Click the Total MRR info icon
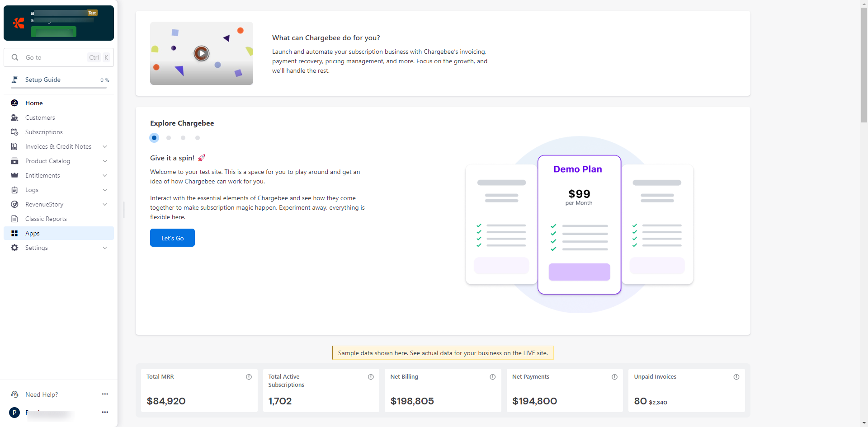This screenshot has width=868, height=427. point(249,377)
